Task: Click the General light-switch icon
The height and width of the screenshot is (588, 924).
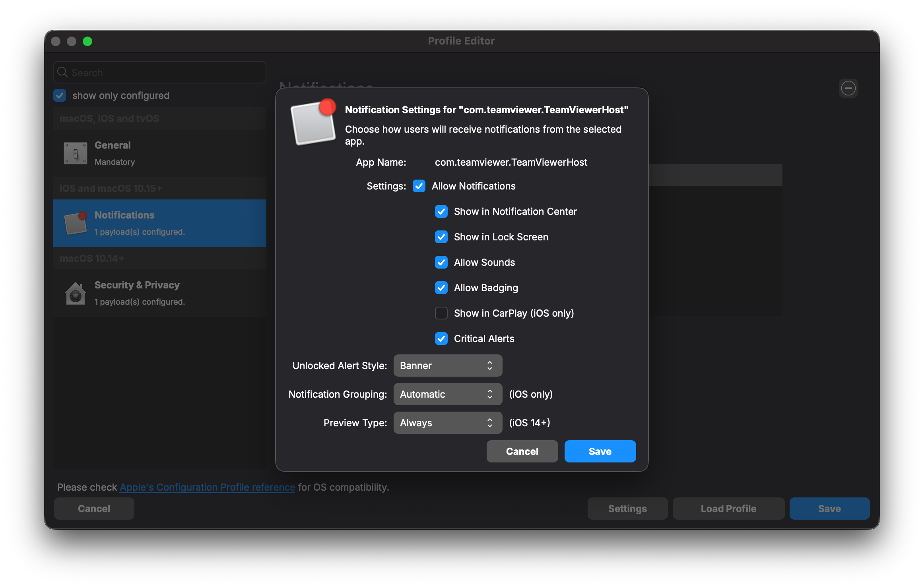Action: 75,153
